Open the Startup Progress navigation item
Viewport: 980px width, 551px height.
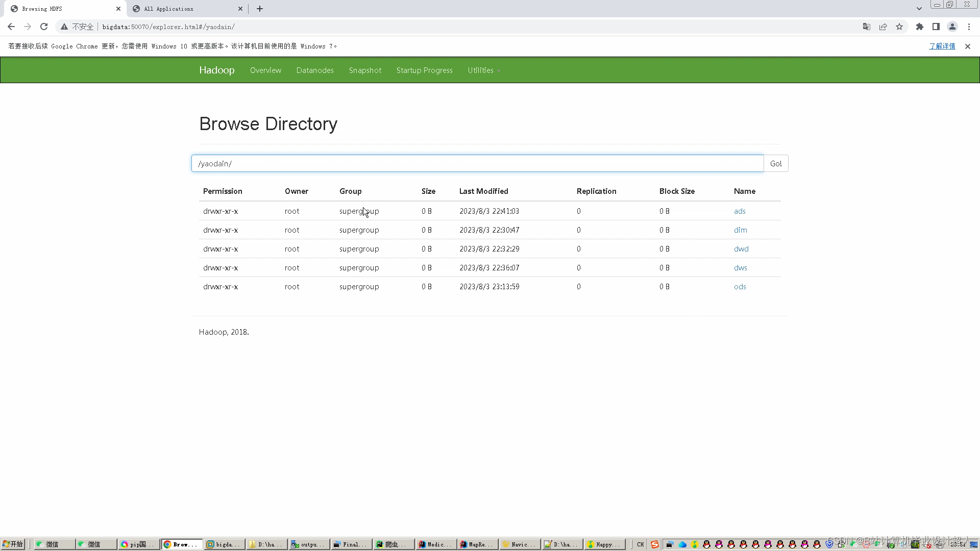(424, 70)
